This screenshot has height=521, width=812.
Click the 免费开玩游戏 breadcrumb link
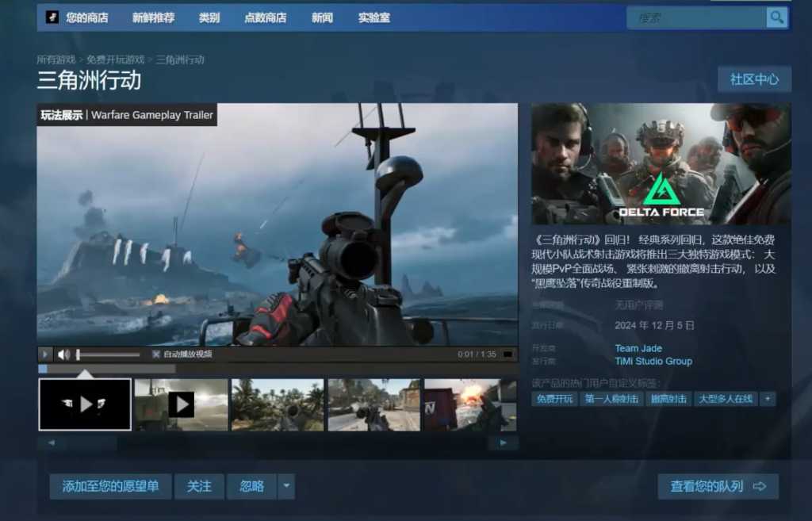click(x=116, y=59)
